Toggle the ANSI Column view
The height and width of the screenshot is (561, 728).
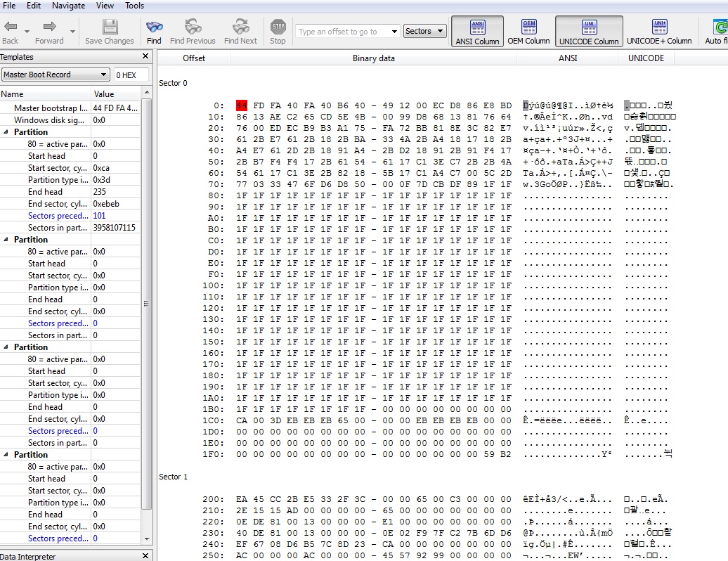pyautogui.click(x=477, y=31)
